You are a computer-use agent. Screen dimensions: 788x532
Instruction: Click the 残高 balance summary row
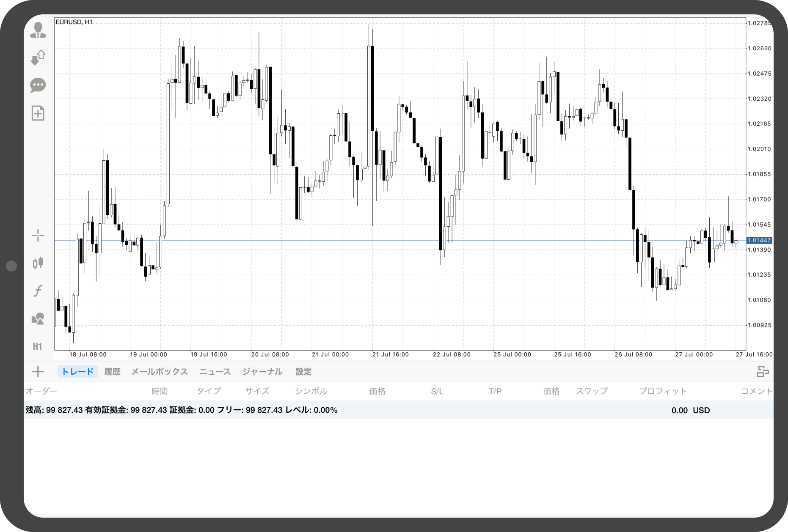(x=399, y=410)
